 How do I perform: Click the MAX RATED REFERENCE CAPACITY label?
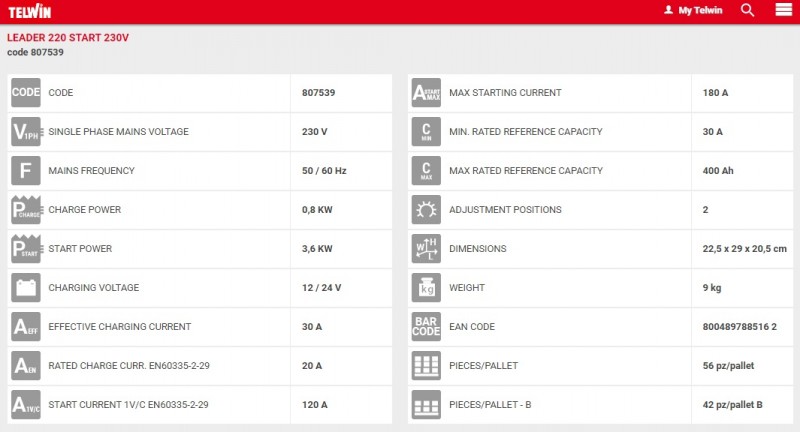pos(526,171)
